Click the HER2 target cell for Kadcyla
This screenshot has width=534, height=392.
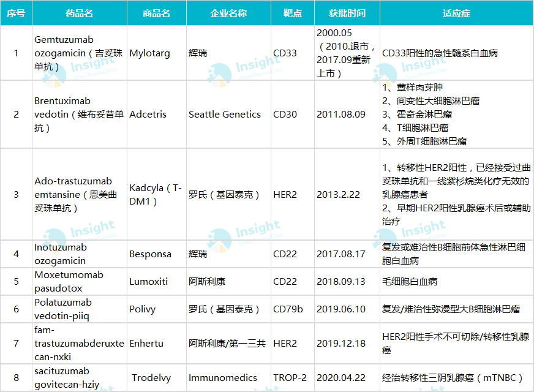coord(293,194)
